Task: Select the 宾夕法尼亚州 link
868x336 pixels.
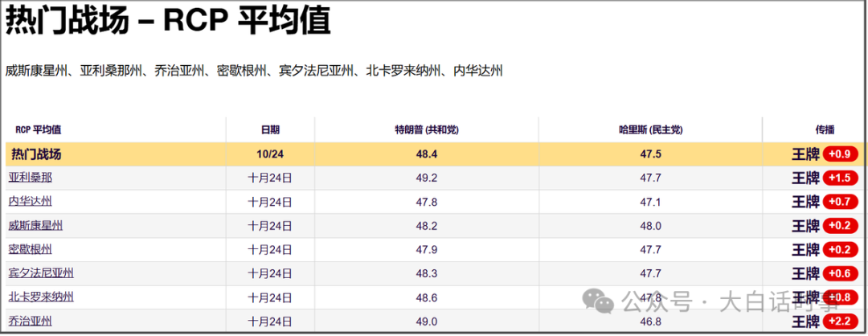Action: [41, 274]
